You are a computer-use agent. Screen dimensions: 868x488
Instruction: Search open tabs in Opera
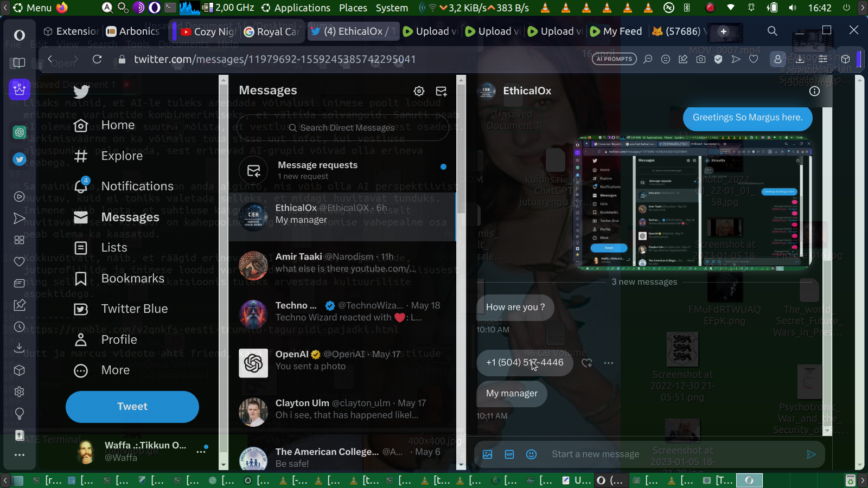click(773, 31)
